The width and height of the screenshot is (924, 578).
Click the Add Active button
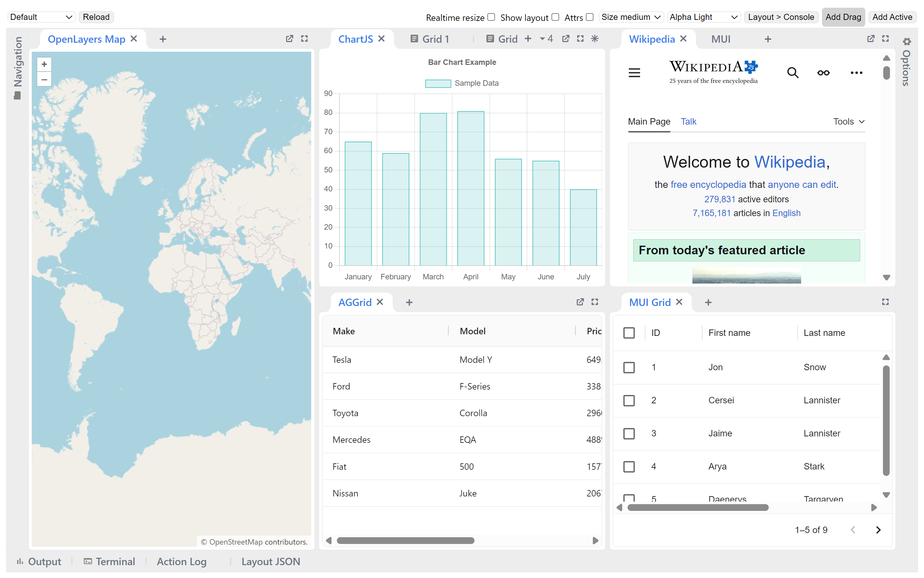pos(892,17)
